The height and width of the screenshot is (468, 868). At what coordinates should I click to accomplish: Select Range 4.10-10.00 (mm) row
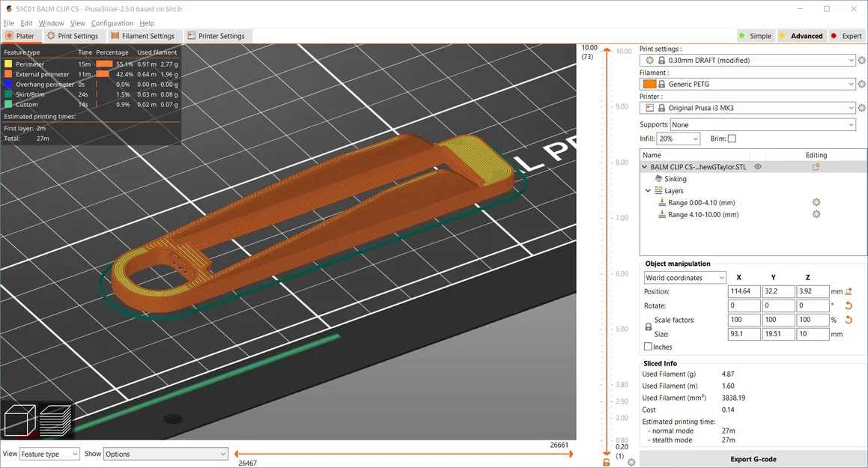point(703,215)
